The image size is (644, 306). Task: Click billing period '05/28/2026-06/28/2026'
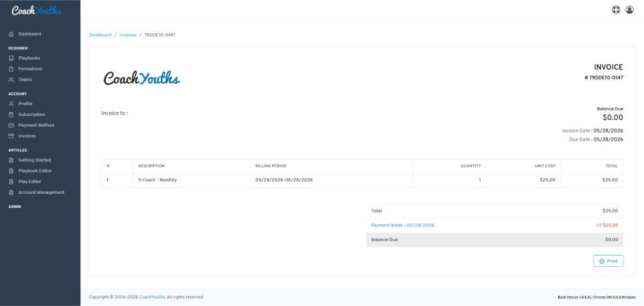point(284,180)
